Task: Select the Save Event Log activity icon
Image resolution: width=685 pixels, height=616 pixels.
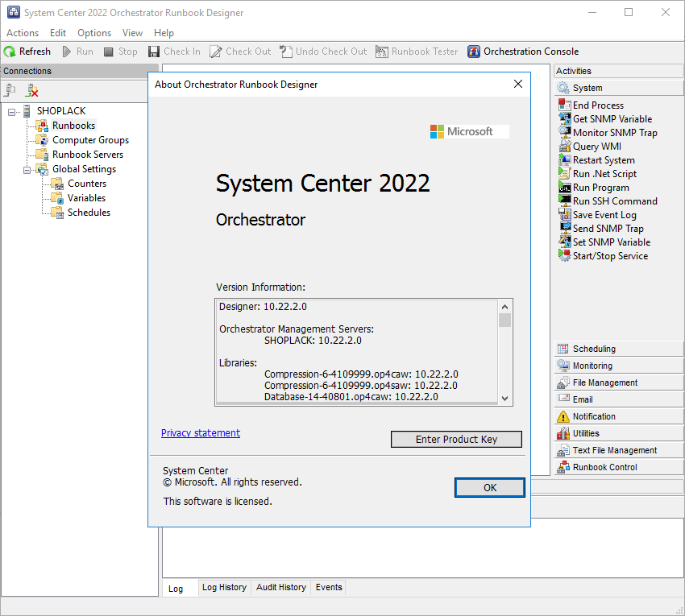Action: point(564,214)
